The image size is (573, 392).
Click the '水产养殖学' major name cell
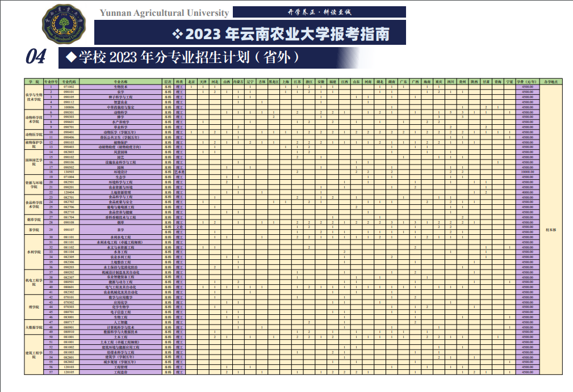click(120, 123)
